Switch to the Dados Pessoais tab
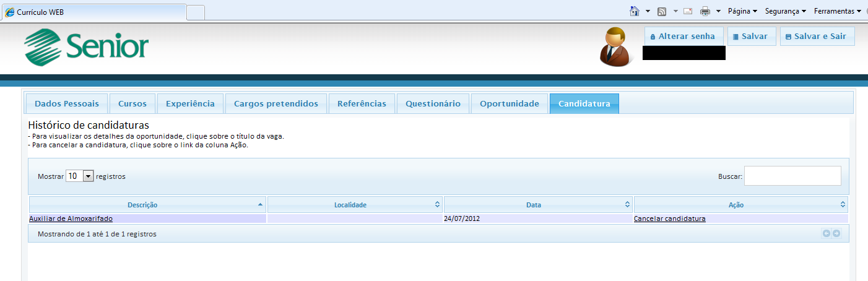This screenshot has width=868, height=281. [x=66, y=103]
